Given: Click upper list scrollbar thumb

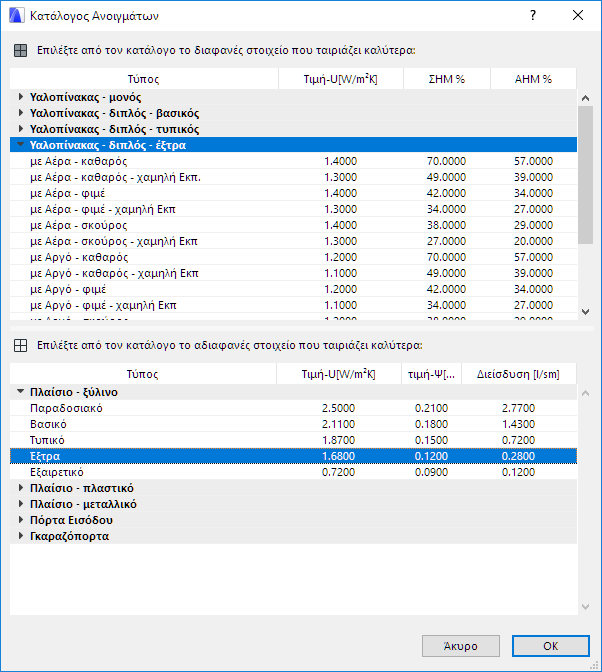Looking at the screenshot, I should [585, 175].
